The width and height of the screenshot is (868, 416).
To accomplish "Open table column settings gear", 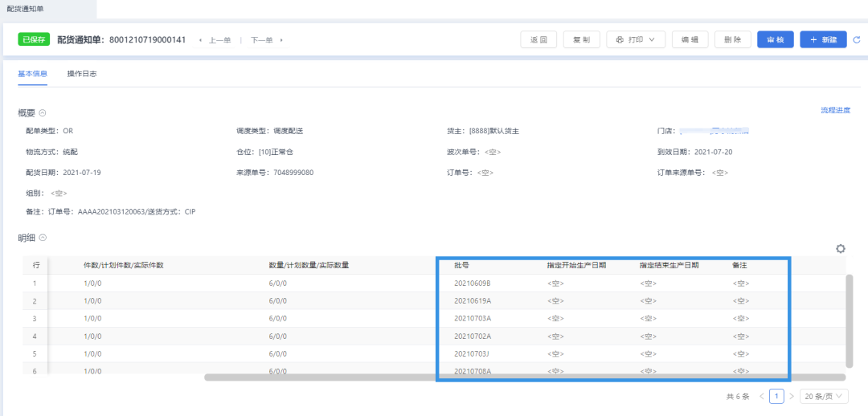I will (x=841, y=249).
